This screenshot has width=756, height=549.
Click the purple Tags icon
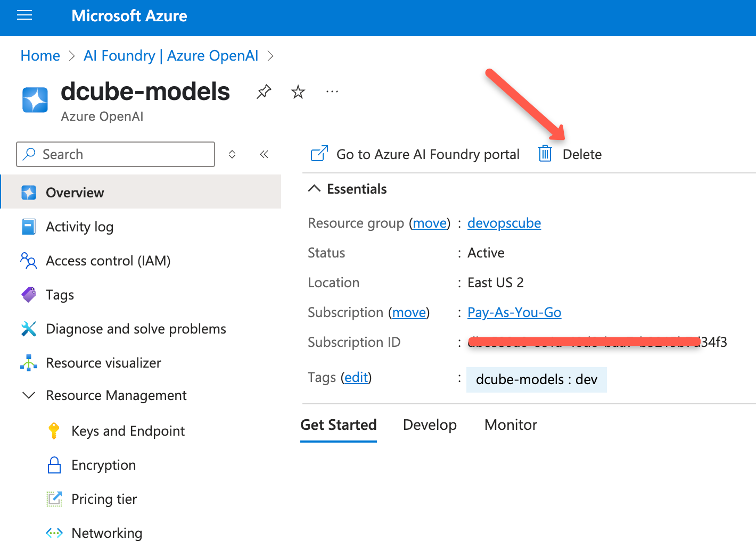click(29, 295)
